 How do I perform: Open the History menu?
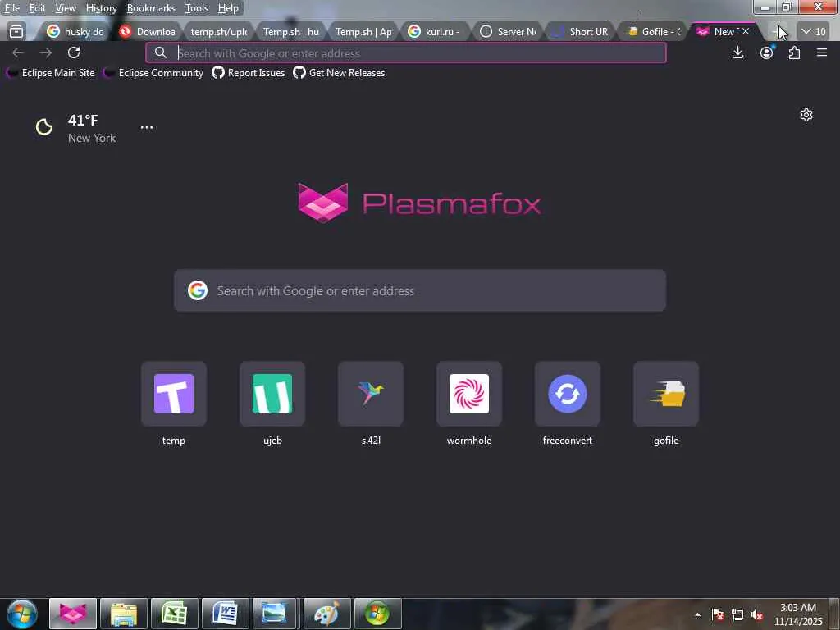(x=101, y=8)
